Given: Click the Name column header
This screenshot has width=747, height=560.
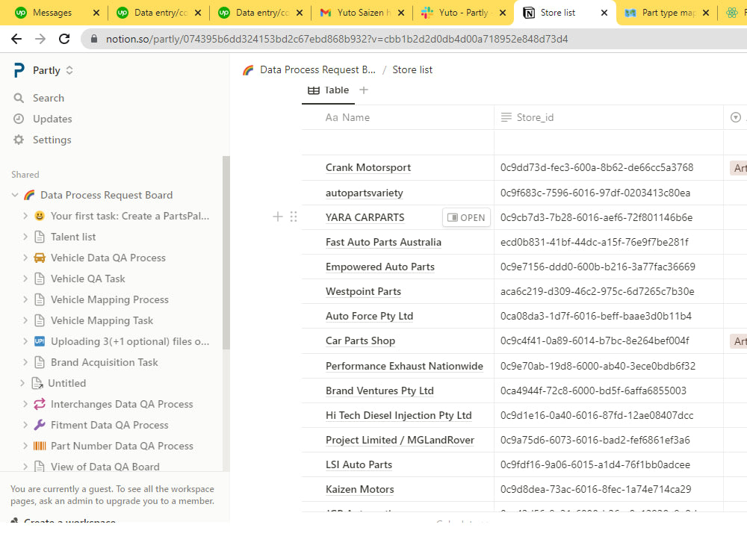Looking at the screenshot, I should point(398,118).
